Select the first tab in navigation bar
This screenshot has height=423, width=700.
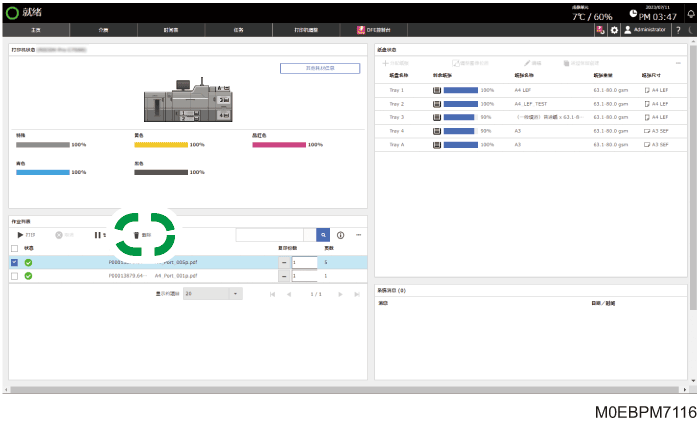(36, 30)
